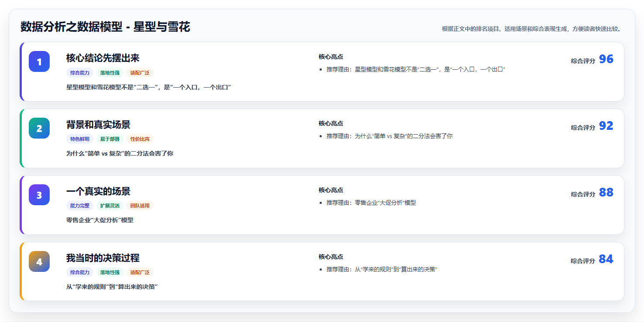Click bold description 从“学来的规则”到“算出来的决策” under card 4 title

click(x=112, y=287)
